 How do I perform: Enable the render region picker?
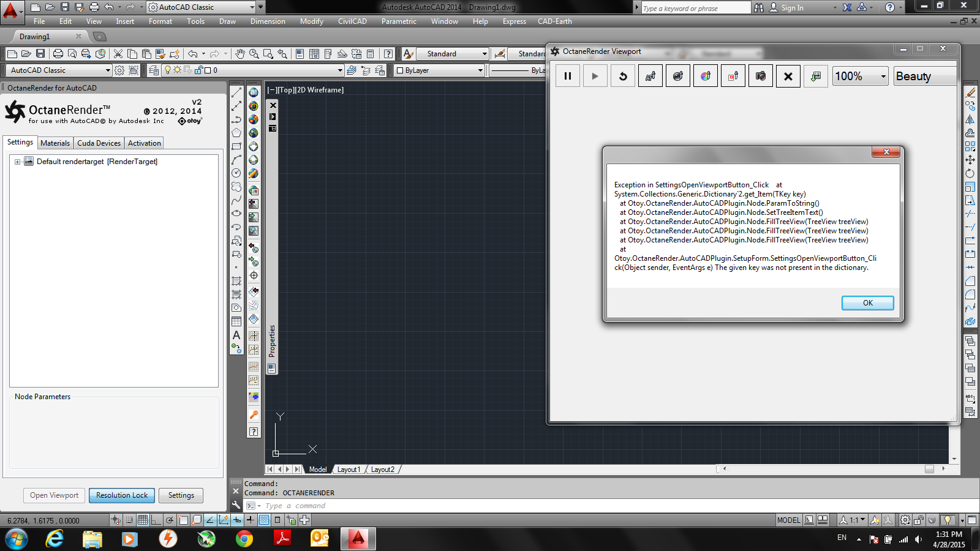733,77
